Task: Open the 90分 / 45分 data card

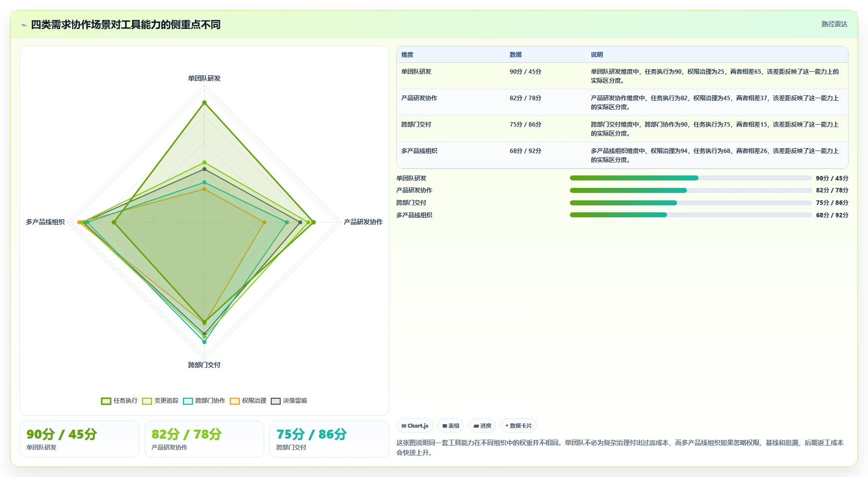Action: coord(79,439)
